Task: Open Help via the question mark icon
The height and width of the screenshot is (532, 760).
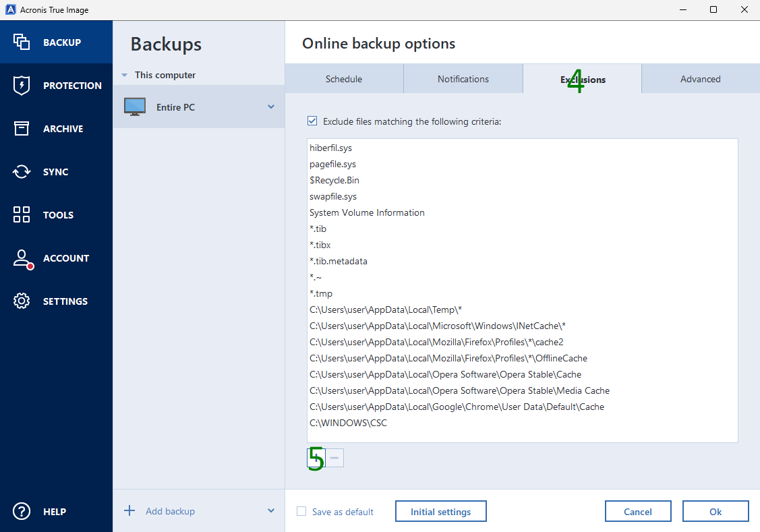Action: pyautogui.click(x=20, y=511)
